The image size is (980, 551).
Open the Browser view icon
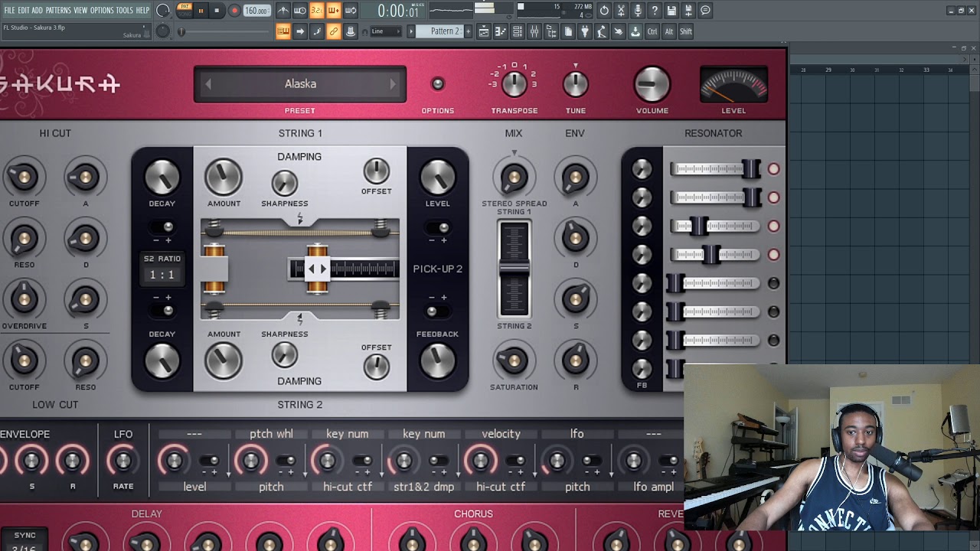coord(551,31)
